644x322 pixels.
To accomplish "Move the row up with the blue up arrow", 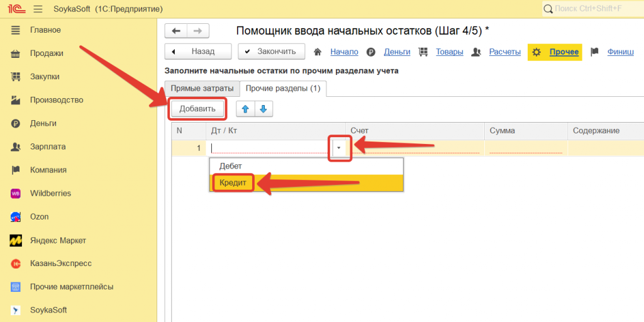I will [245, 109].
